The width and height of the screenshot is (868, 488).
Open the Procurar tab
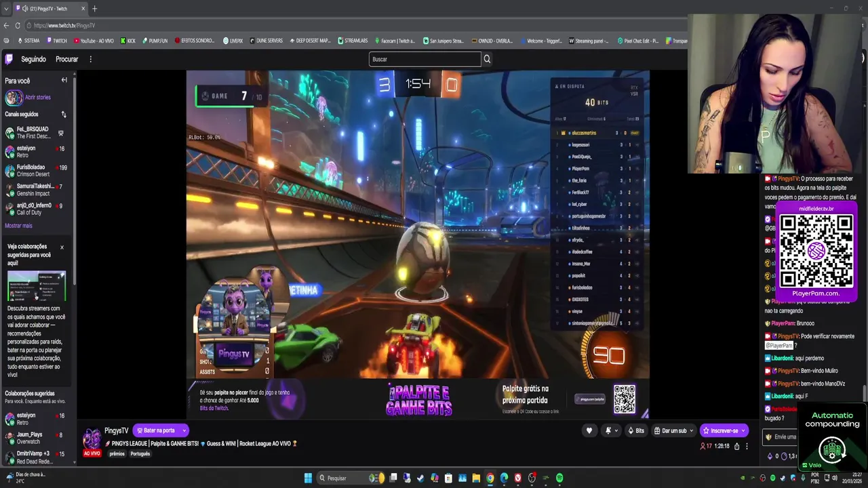(x=66, y=59)
